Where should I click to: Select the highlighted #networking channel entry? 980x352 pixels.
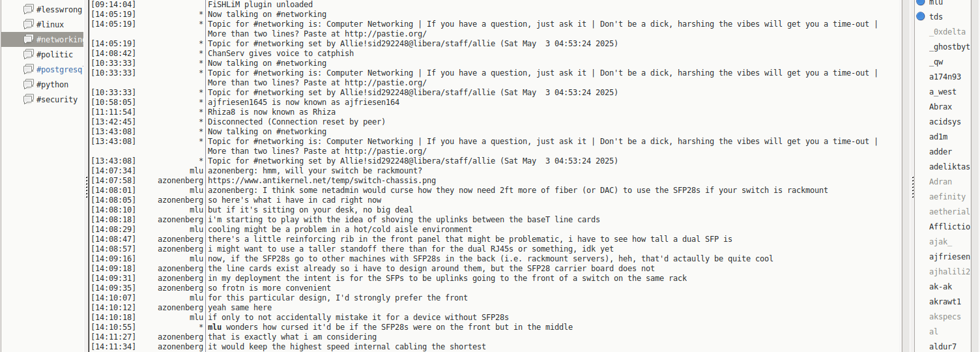point(59,39)
